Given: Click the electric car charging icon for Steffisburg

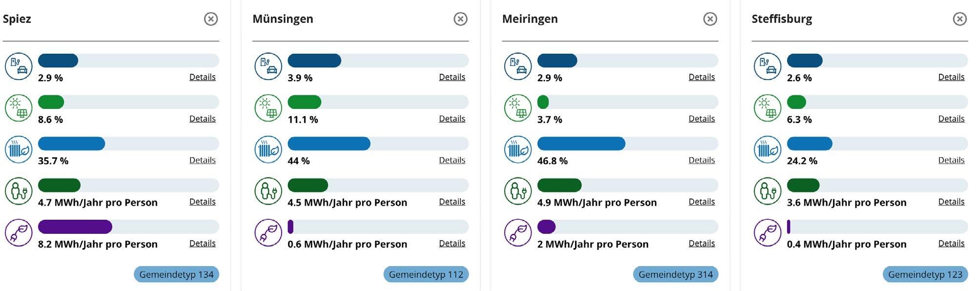Looking at the screenshot, I should [768, 66].
